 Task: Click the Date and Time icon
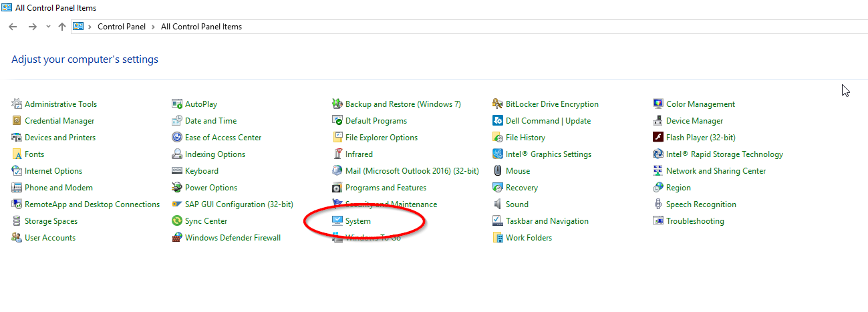pos(177,120)
